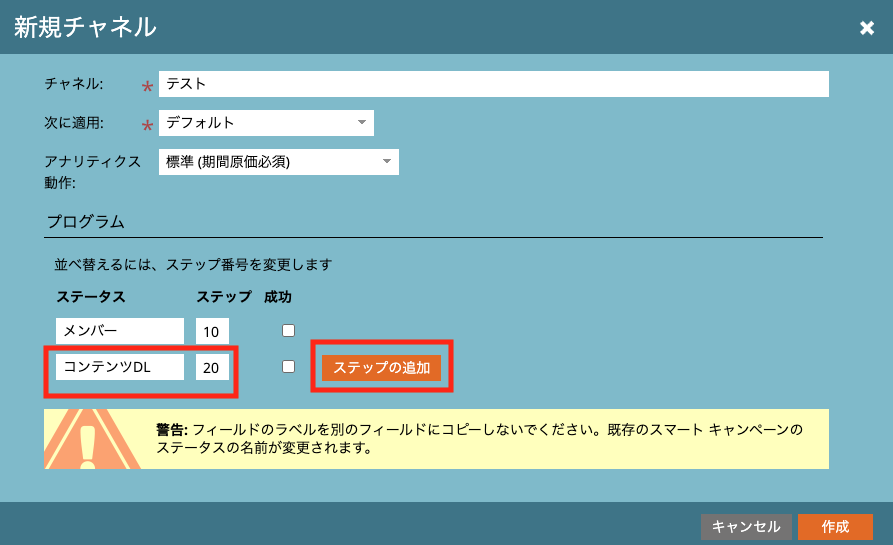Click 作成 to create the channel
This screenshot has width=893, height=545.
[x=835, y=527]
